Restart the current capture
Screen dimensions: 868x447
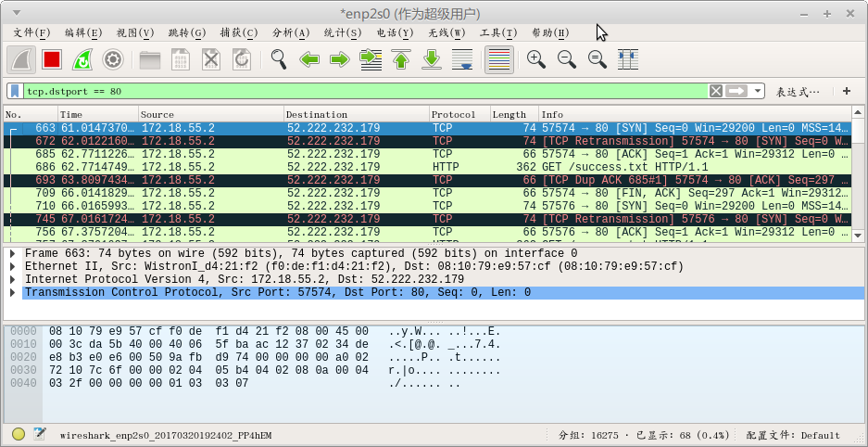pyautogui.click(x=82, y=59)
